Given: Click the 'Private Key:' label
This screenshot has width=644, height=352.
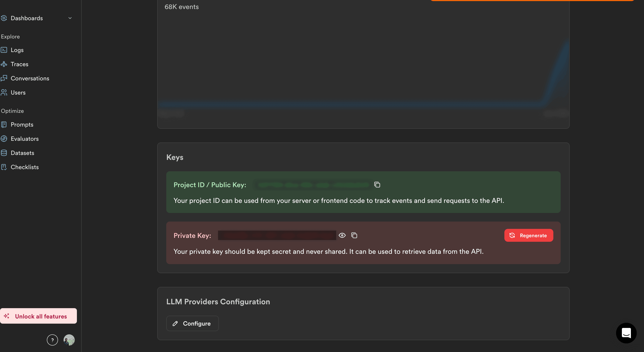Looking at the screenshot, I should point(192,235).
